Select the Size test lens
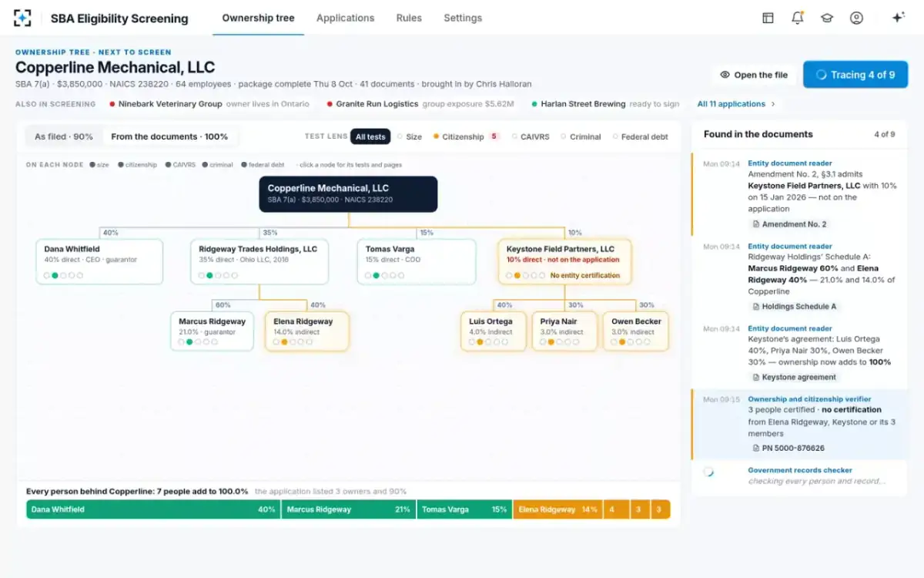The height and width of the screenshot is (578, 924). 409,137
